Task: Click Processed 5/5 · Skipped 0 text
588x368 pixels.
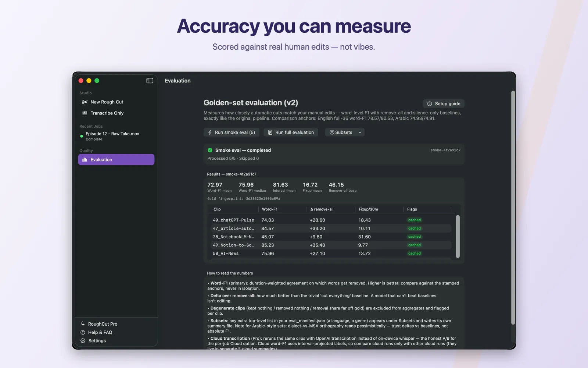Action: (233, 159)
